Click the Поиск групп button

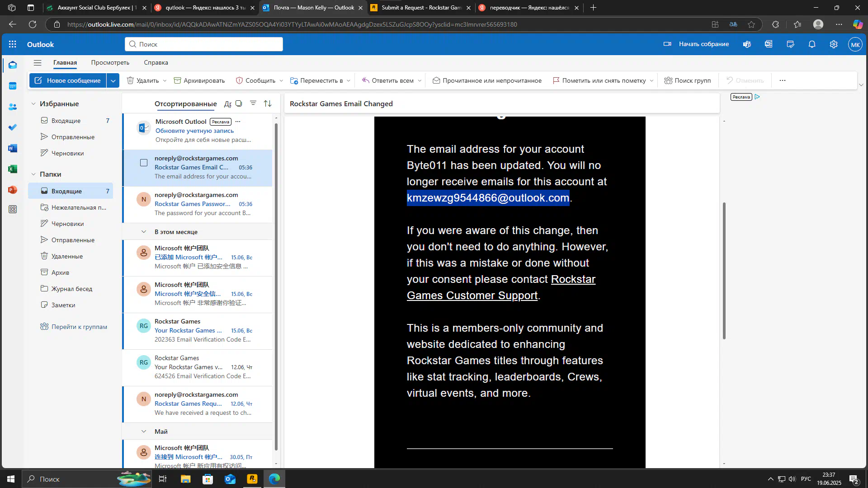point(688,80)
